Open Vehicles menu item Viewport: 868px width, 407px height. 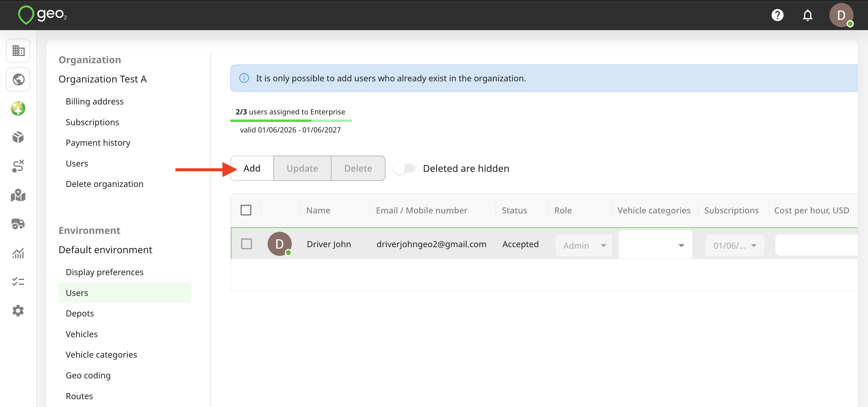82,334
